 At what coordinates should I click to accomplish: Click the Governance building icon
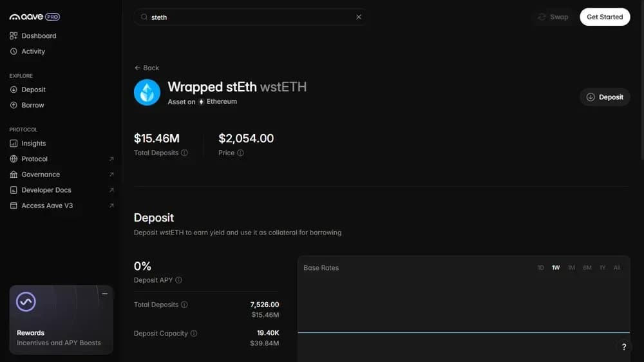coord(14,175)
